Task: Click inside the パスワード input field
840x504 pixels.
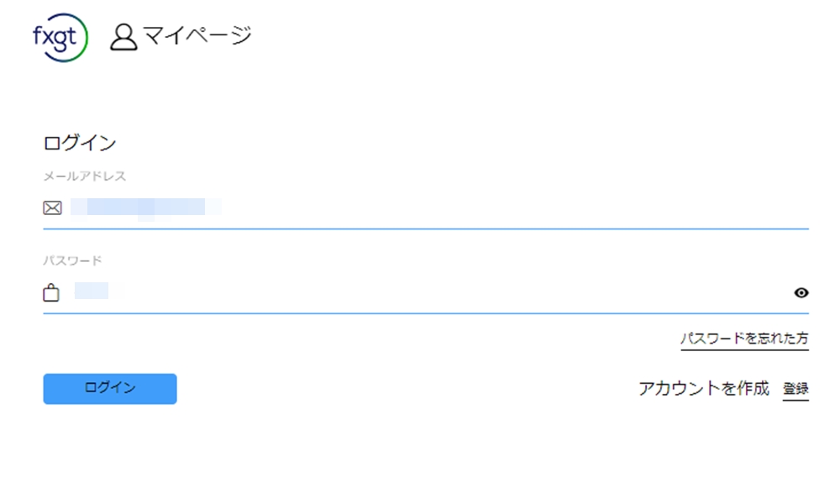Action: 336,293
